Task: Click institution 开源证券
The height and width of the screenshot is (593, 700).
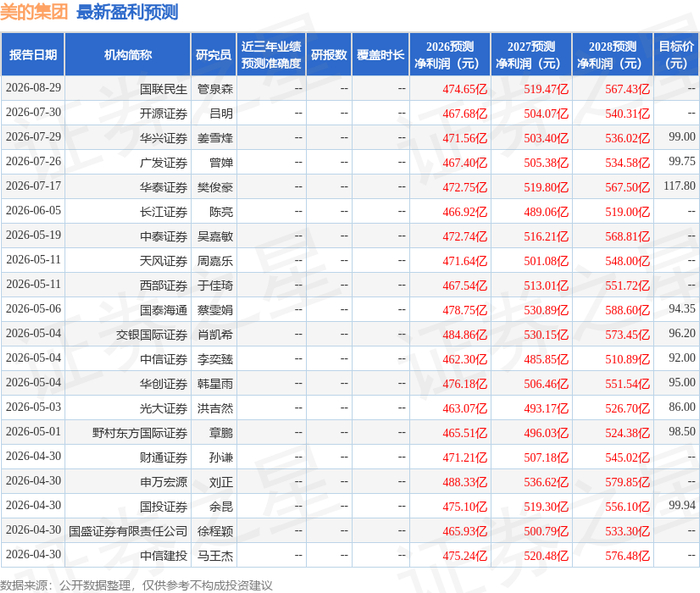Action: pos(163,113)
